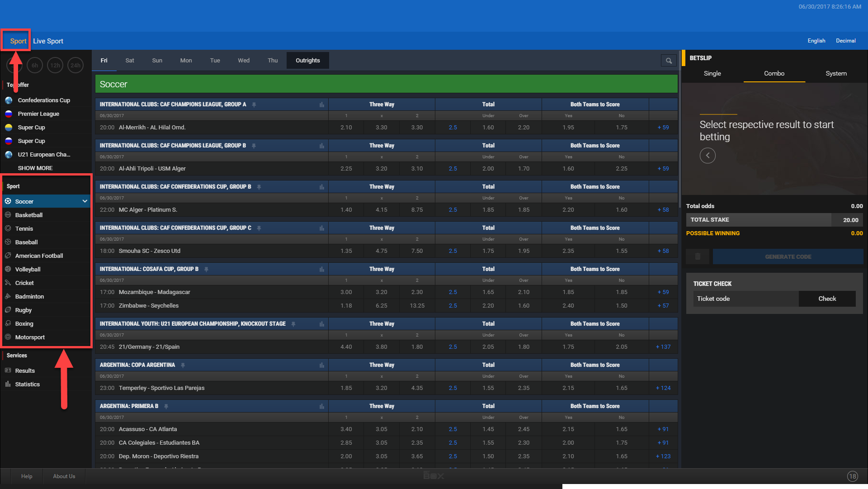Switch to the Outrights tab
This screenshot has width=868, height=489.
coord(307,61)
